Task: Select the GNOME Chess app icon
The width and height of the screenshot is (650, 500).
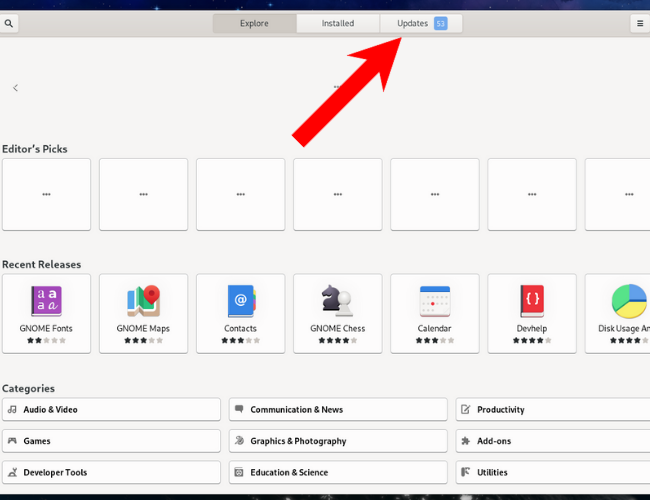Action: [337, 301]
